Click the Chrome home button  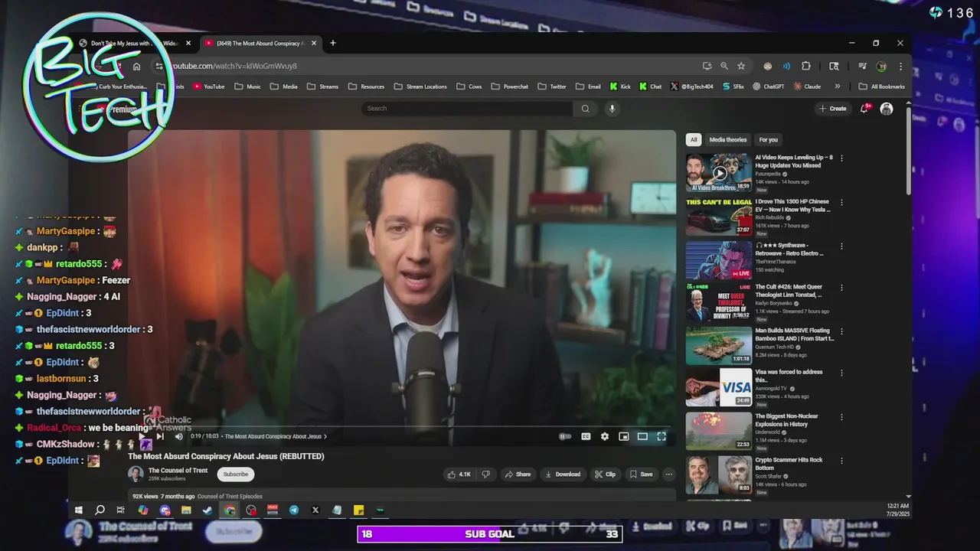[137, 66]
